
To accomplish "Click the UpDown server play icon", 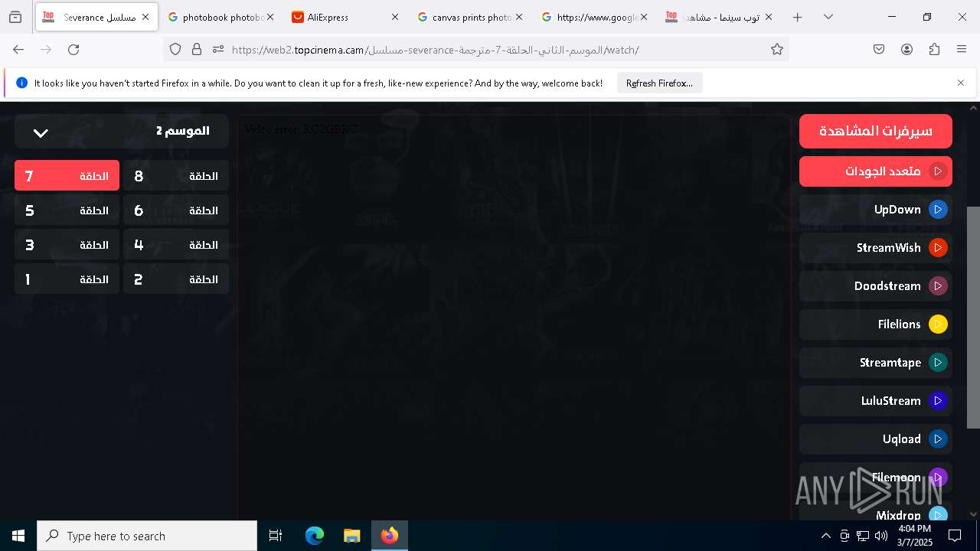I will click(x=938, y=210).
